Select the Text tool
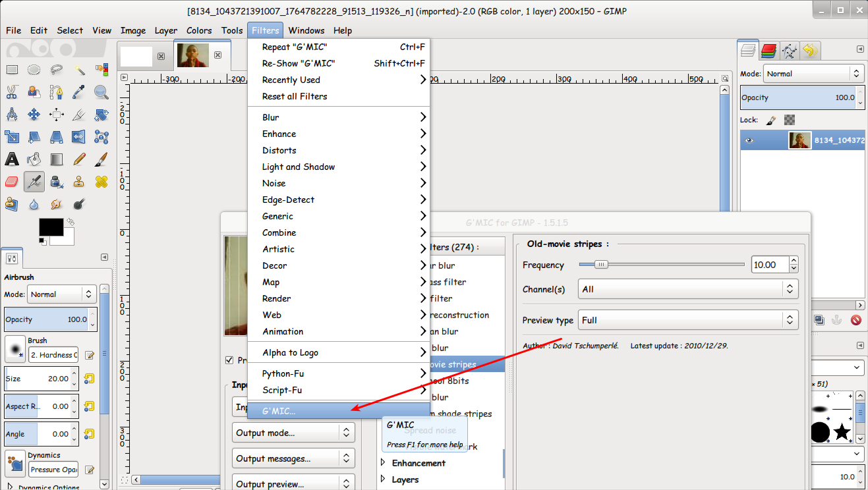 click(x=12, y=159)
